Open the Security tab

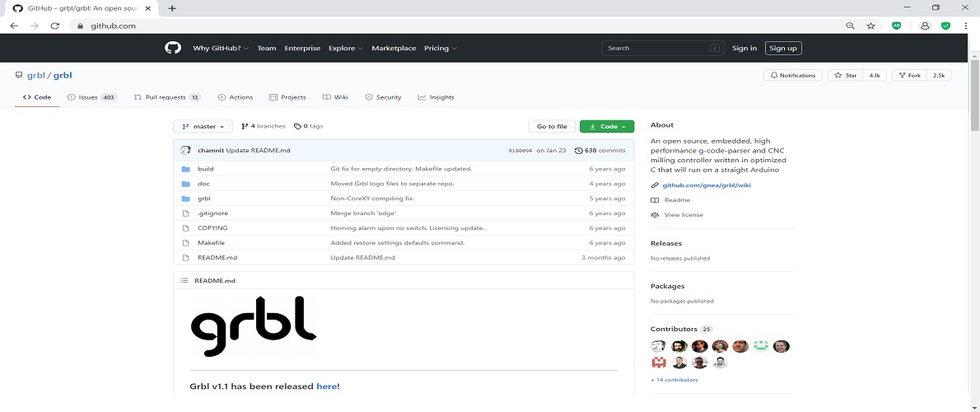click(383, 97)
